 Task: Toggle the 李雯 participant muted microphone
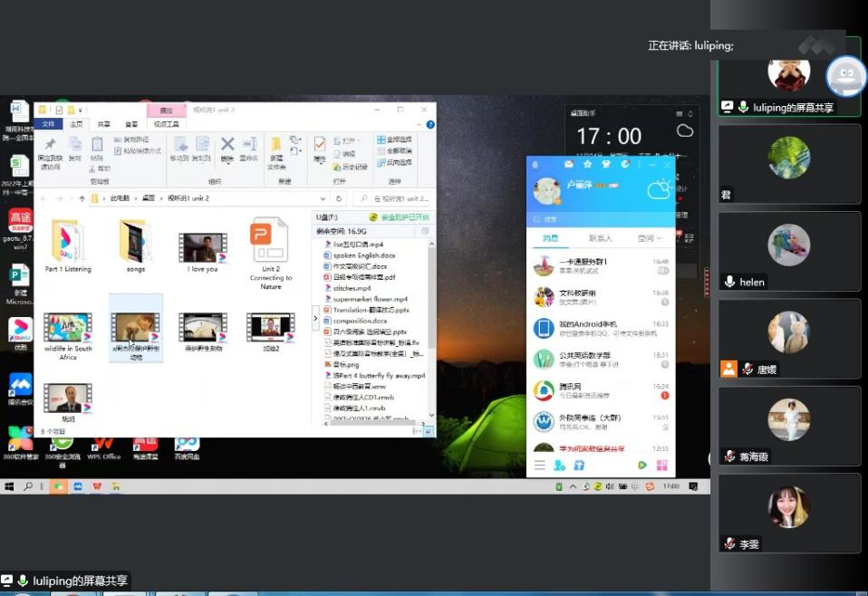click(729, 543)
